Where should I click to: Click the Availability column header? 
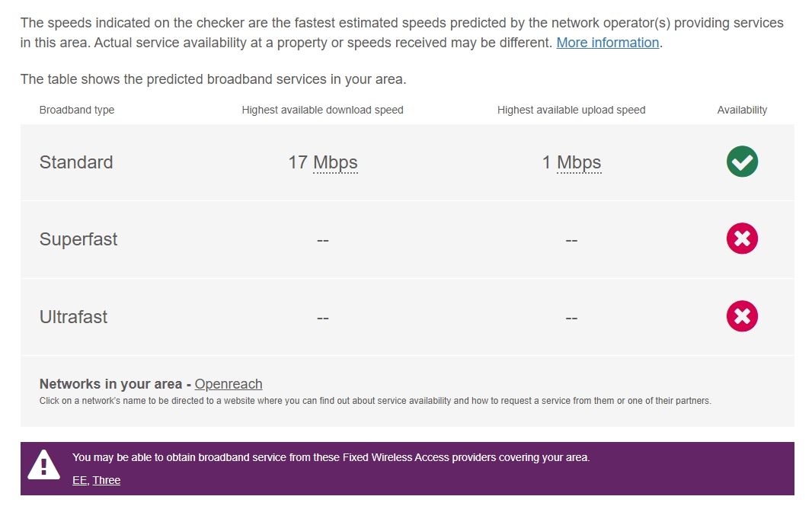coord(742,110)
